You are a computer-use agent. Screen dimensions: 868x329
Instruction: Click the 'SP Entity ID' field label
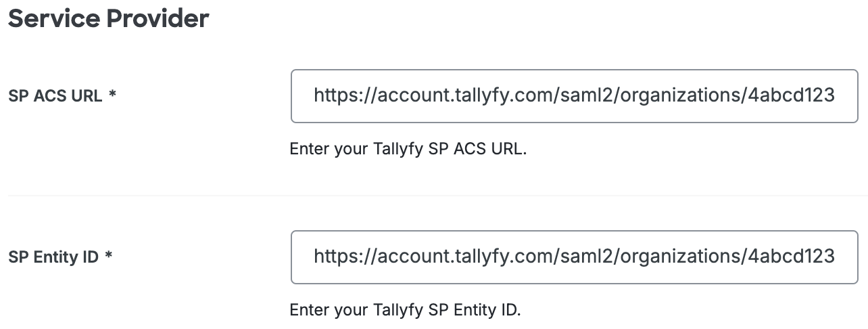[53, 257]
